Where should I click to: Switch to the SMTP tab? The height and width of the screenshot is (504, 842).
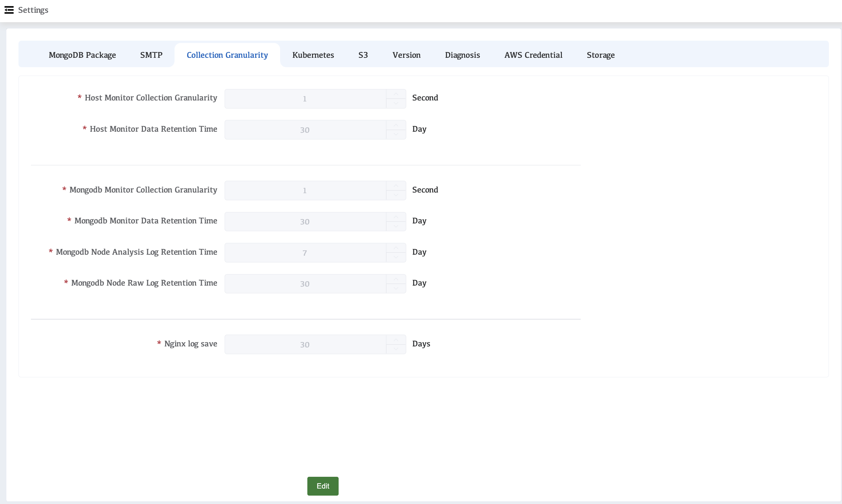click(x=151, y=55)
